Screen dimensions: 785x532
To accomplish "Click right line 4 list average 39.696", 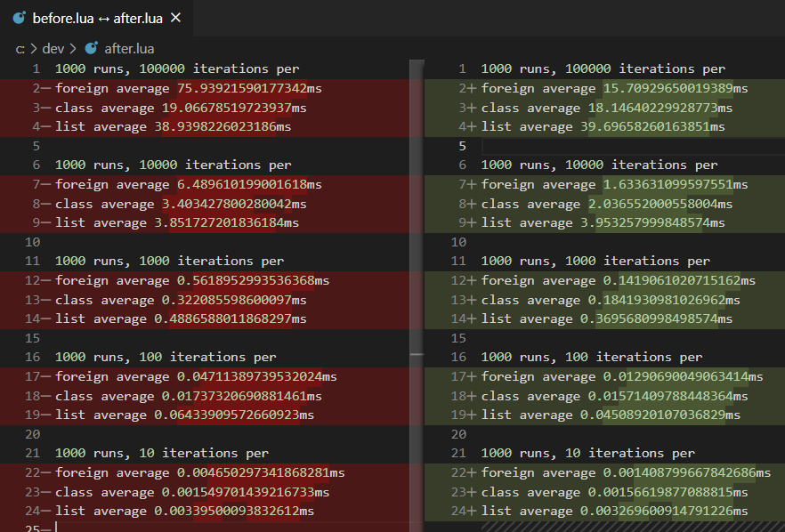I will coord(603,127).
